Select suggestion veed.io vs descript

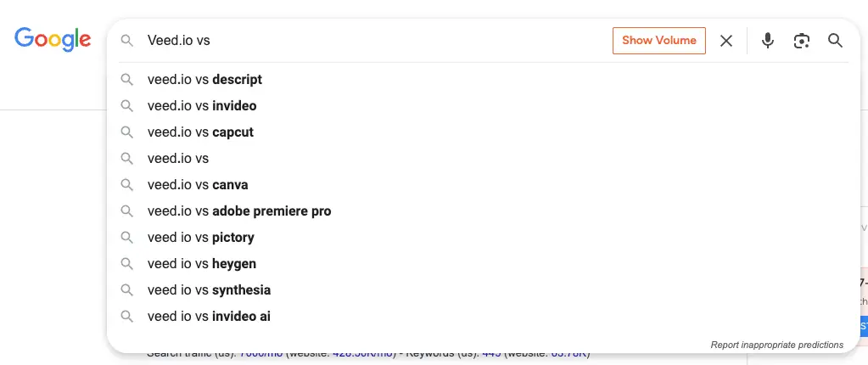484,80
